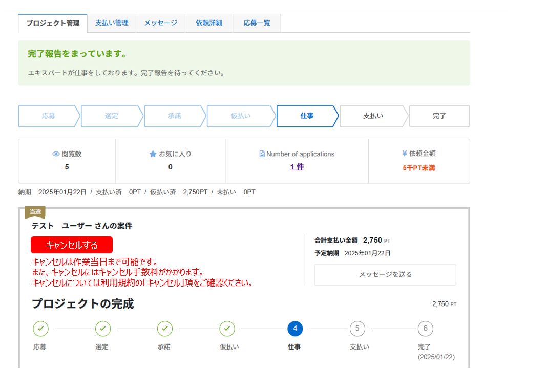Open the 支払い管理 tab
Image resolution: width=548 pixels, height=392 pixels.
pyautogui.click(x=112, y=23)
